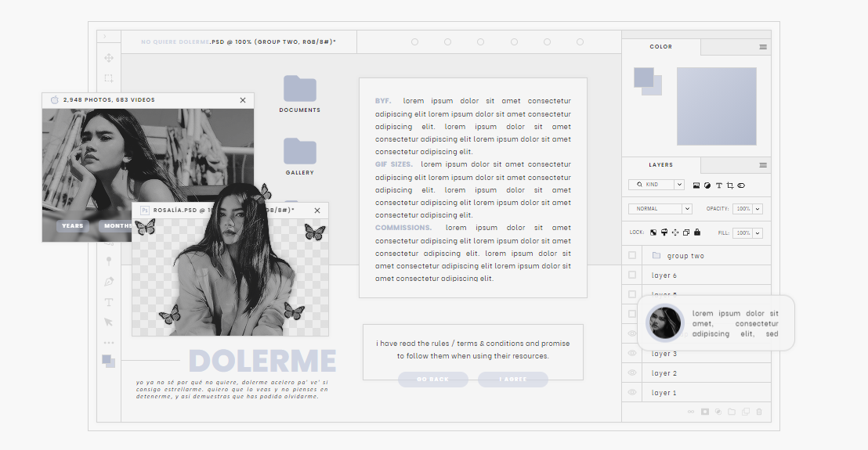Click the toolbar foreground/background color squares
This screenshot has width=868, height=450.
109,362
